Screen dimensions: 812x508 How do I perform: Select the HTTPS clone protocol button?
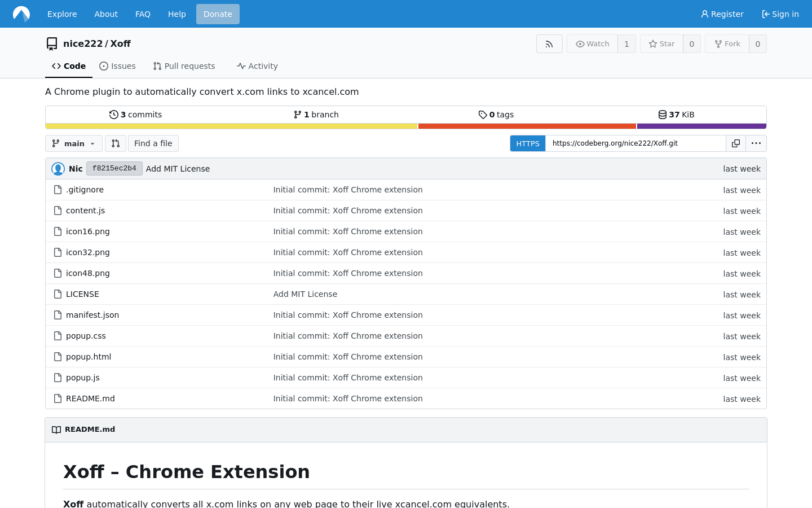[x=528, y=143]
